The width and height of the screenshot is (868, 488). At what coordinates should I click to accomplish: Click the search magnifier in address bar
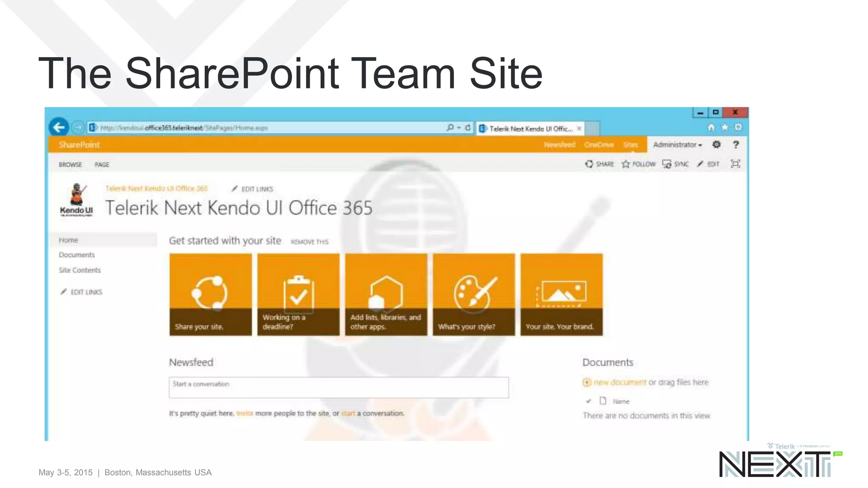pos(450,128)
